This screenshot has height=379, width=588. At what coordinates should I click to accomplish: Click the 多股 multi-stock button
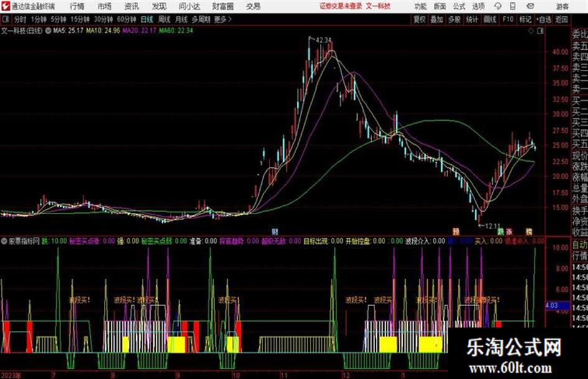click(454, 19)
